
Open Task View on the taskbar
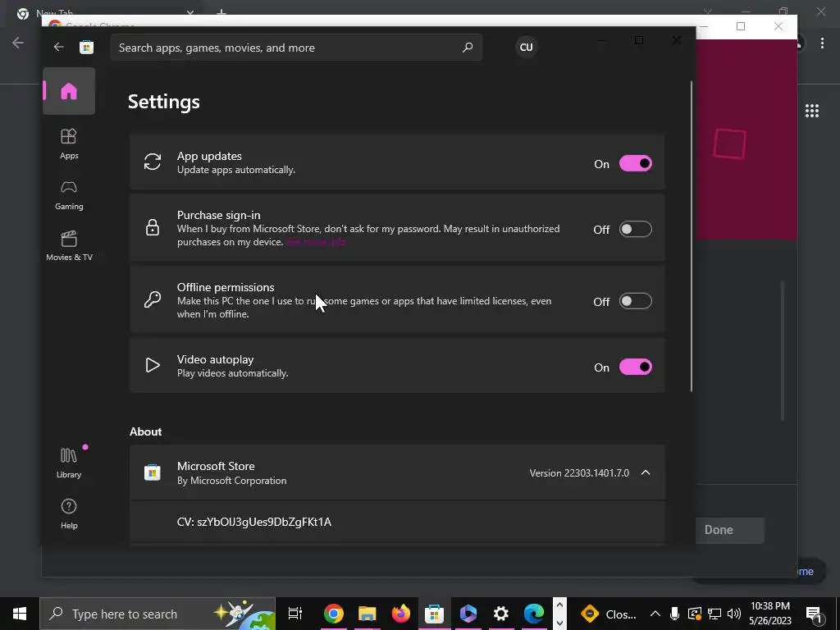(x=295, y=614)
